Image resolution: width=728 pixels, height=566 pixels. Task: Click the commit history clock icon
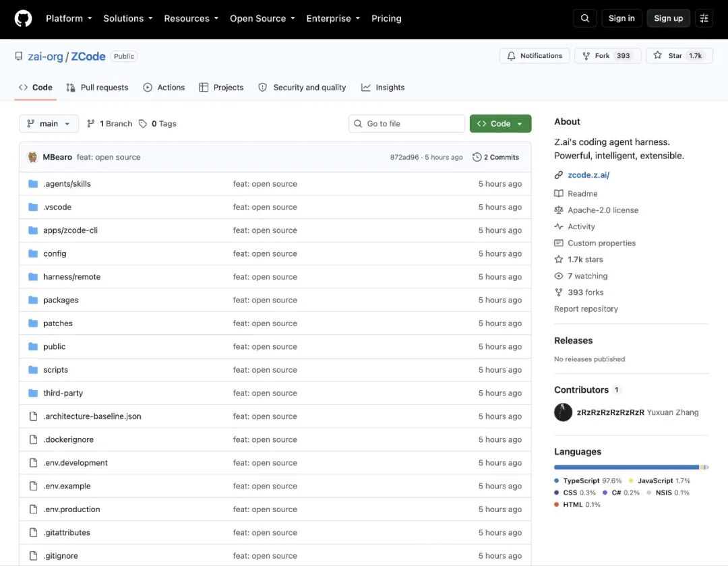click(477, 157)
